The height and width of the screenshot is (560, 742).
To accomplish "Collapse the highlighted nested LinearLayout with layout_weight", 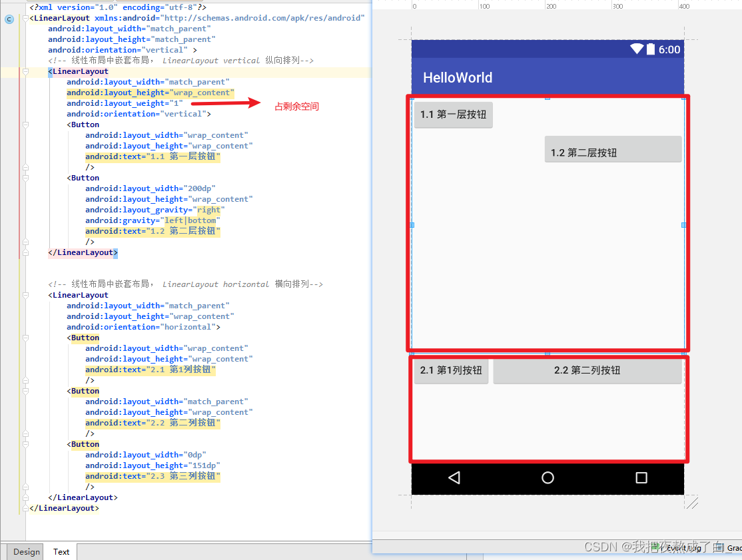I will click(x=25, y=71).
